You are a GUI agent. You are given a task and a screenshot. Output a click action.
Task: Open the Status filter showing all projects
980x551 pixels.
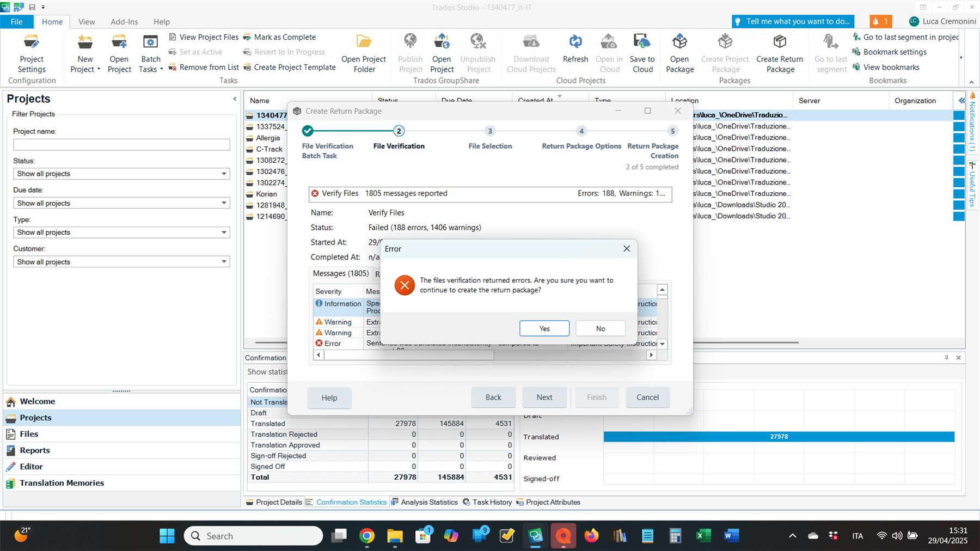tap(121, 173)
